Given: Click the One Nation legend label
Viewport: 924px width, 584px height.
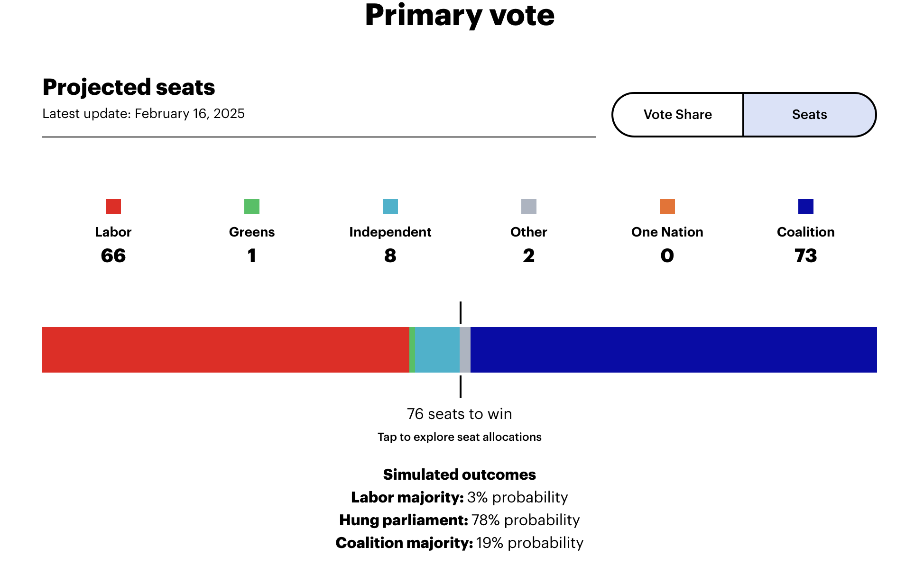Looking at the screenshot, I should [667, 232].
